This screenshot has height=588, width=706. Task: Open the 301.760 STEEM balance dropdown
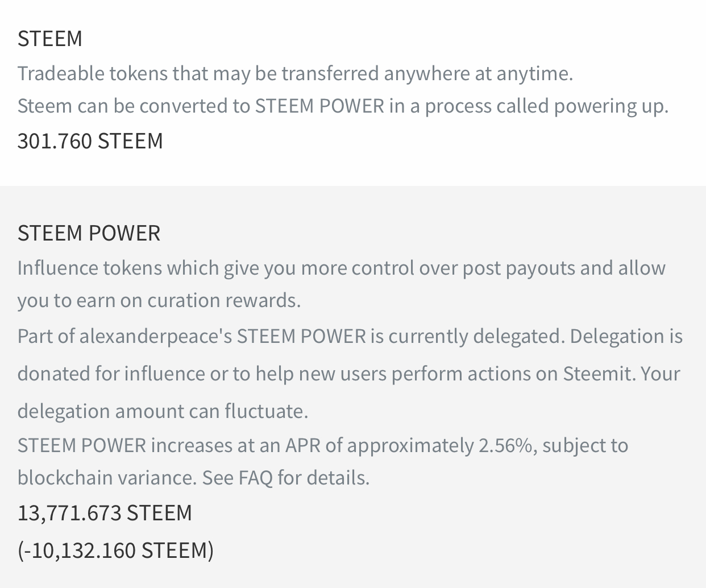pos(90,141)
